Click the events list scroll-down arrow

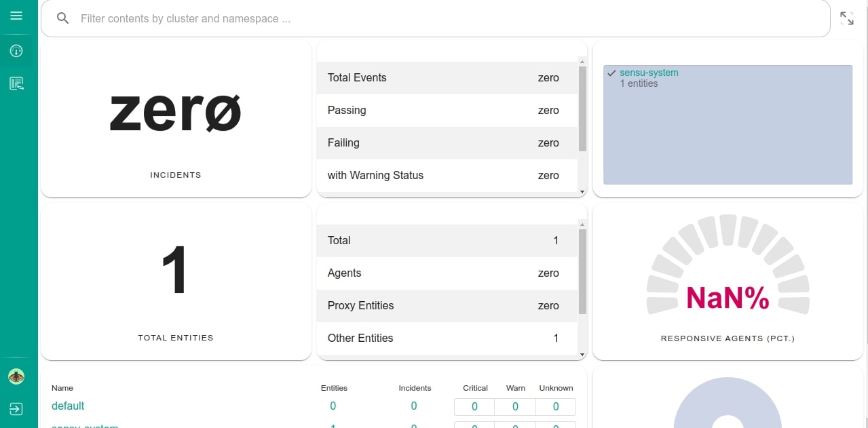582,193
